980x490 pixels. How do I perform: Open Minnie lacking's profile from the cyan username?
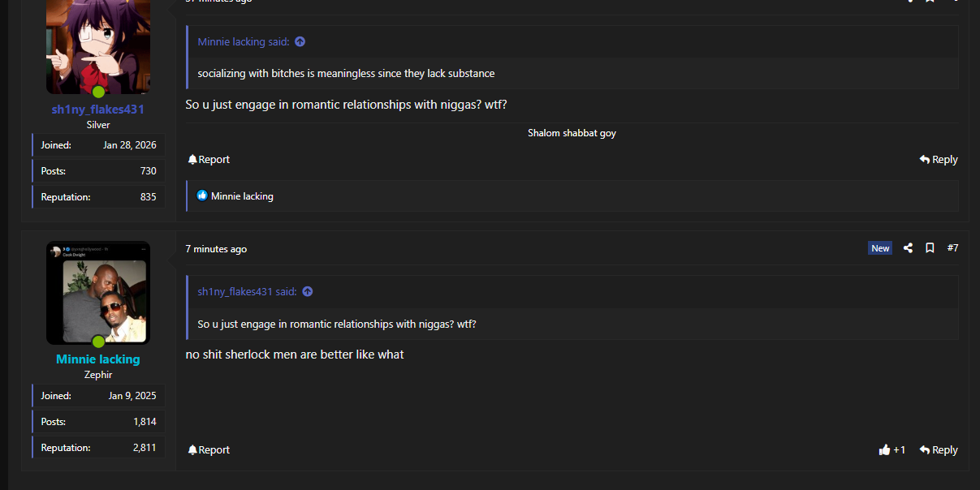98,359
